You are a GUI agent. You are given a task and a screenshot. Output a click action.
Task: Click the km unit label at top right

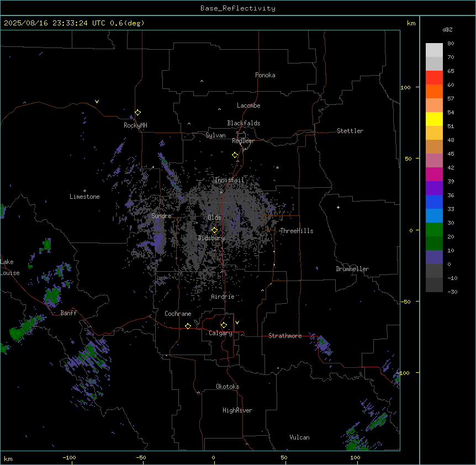[411, 23]
